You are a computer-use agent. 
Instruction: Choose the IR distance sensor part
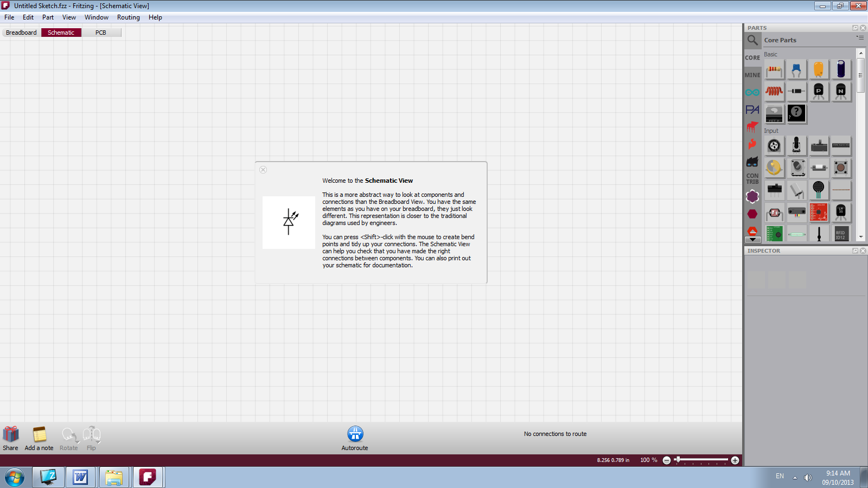(796, 213)
